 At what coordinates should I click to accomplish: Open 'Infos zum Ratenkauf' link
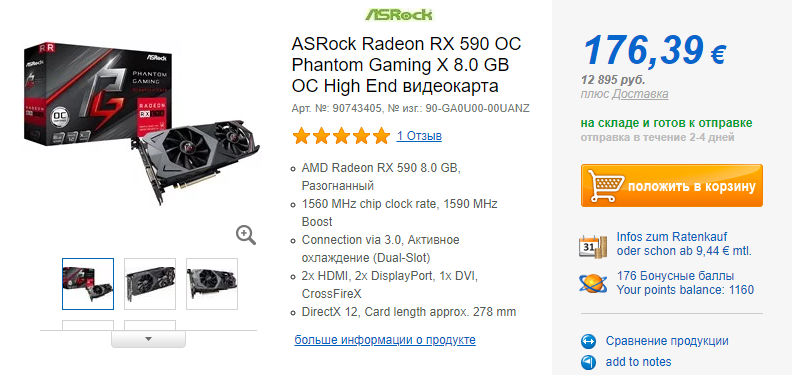tap(672, 237)
